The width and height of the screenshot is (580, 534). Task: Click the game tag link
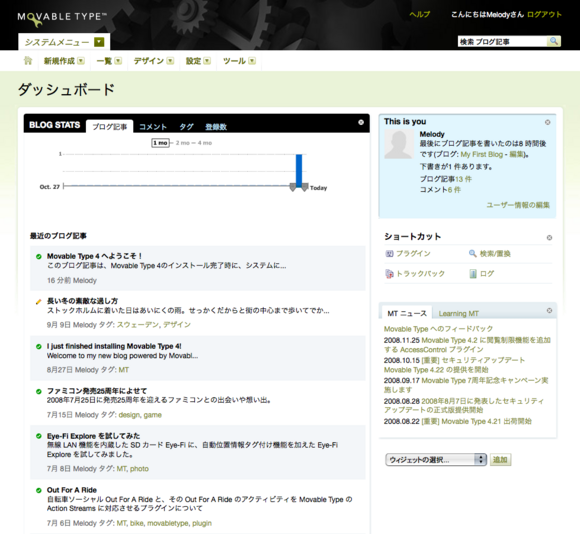(152, 415)
